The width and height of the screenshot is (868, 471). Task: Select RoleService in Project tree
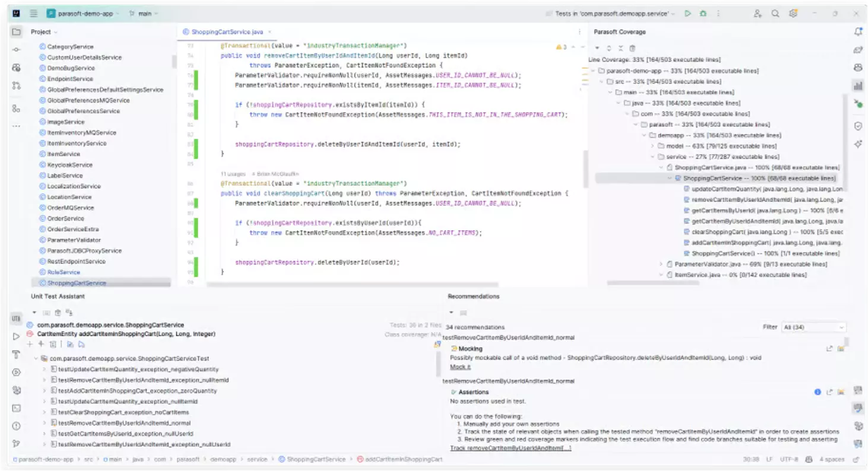(63, 272)
